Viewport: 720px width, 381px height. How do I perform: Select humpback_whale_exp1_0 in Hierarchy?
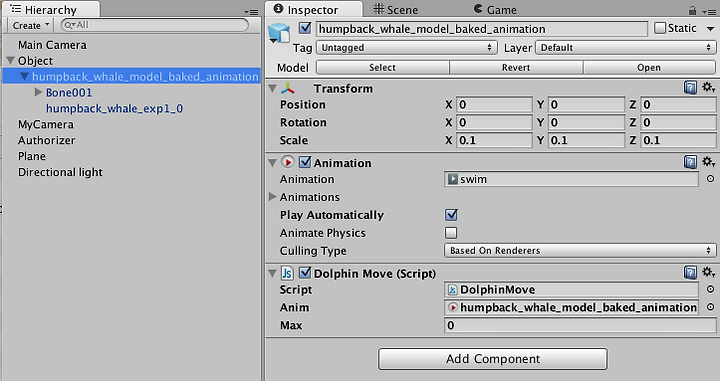coord(114,108)
